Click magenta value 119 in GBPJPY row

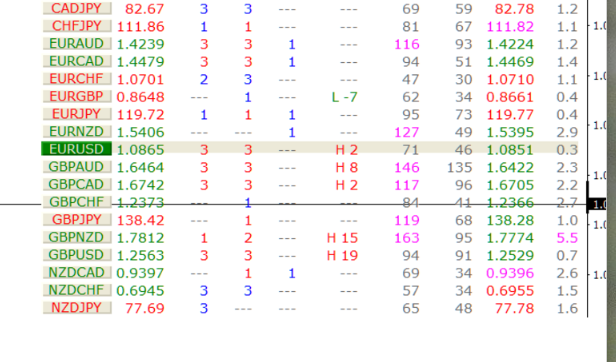click(x=407, y=220)
